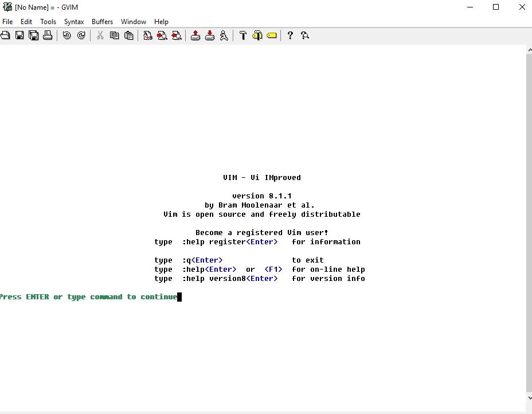The height and width of the screenshot is (414, 532).
Task: Click the ':q<Enter>' exit hint
Action: tap(202, 260)
